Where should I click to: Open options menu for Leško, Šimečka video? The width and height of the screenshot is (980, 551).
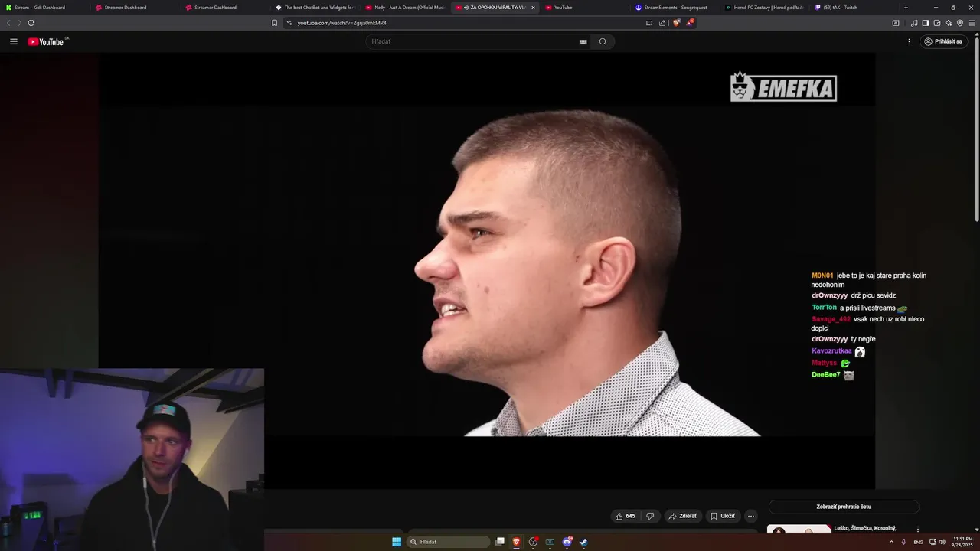coord(918,529)
